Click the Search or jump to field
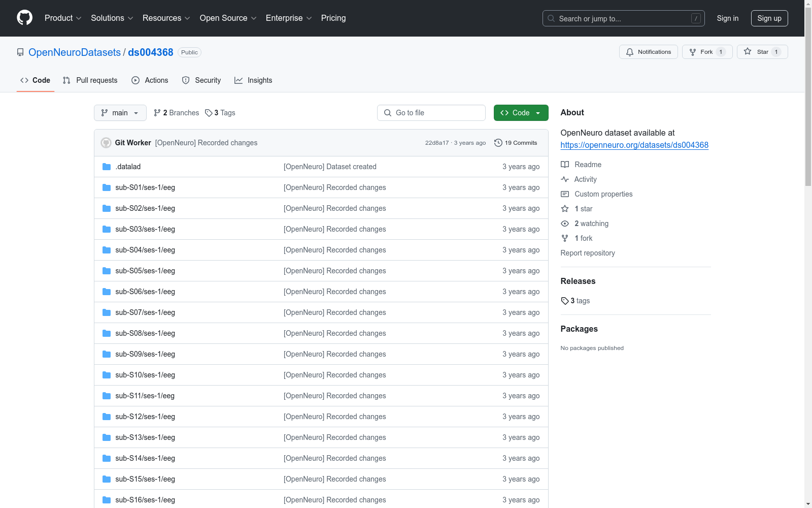 coord(624,18)
